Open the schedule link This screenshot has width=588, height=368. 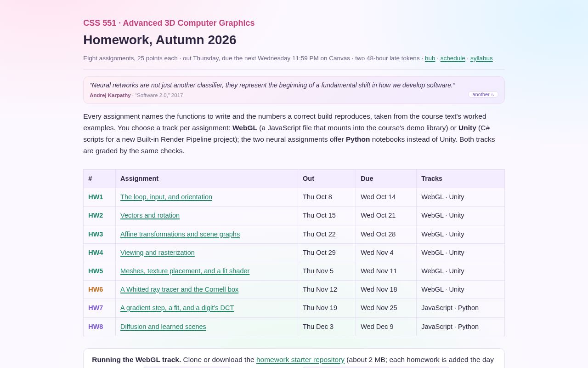(x=452, y=58)
